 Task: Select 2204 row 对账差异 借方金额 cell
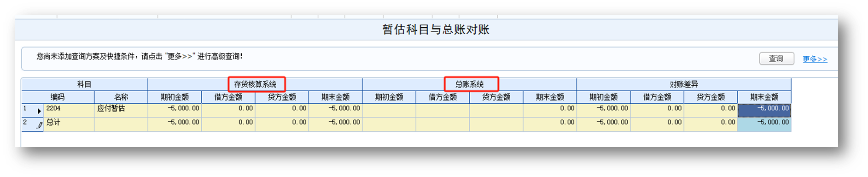point(657,111)
